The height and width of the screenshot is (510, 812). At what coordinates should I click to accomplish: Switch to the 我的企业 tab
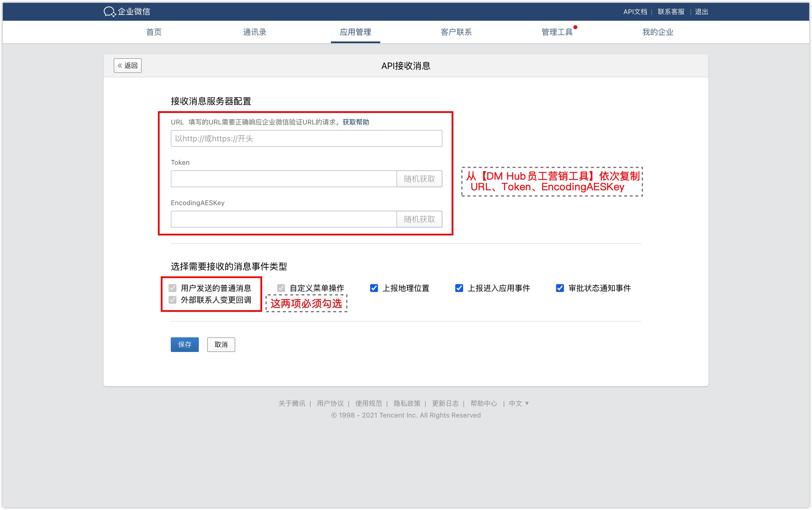(658, 32)
